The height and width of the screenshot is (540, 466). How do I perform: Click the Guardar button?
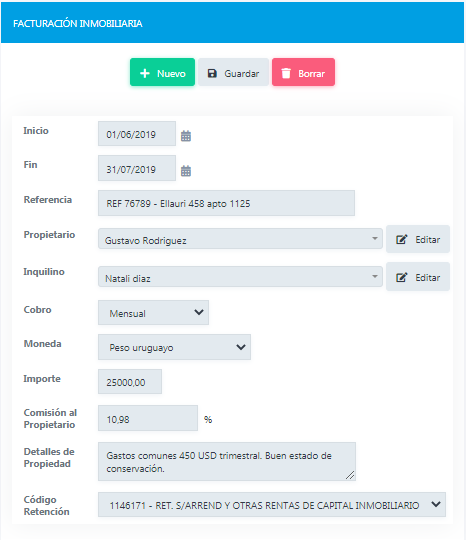coord(233,72)
